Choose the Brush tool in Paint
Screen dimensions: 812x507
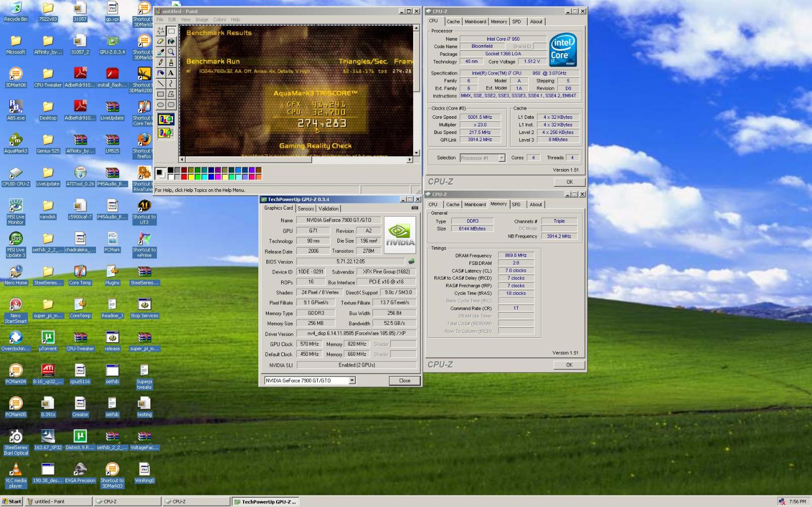coord(171,62)
